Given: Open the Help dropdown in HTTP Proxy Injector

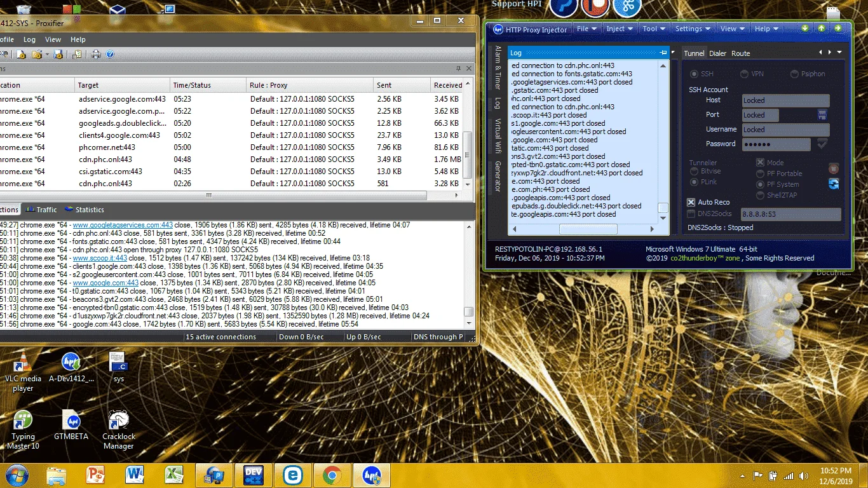Looking at the screenshot, I should 766,29.
